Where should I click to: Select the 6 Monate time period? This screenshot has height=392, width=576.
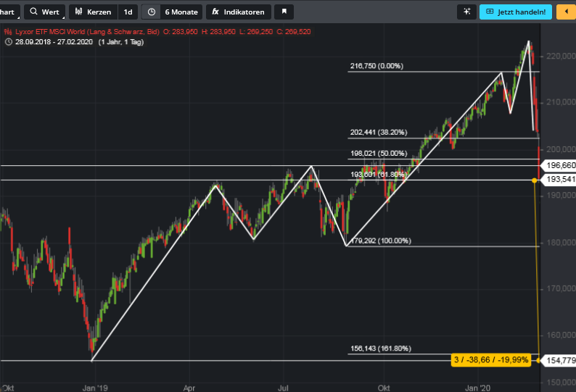coord(181,12)
